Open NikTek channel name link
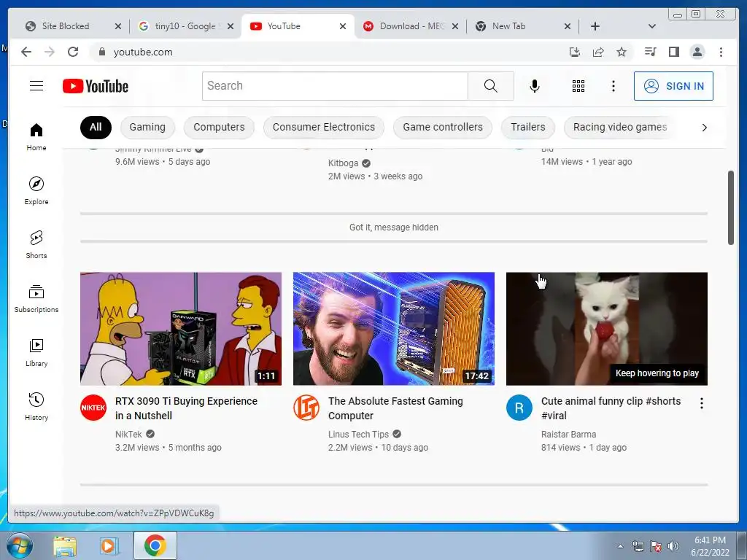The image size is (747, 560). pos(128,435)
